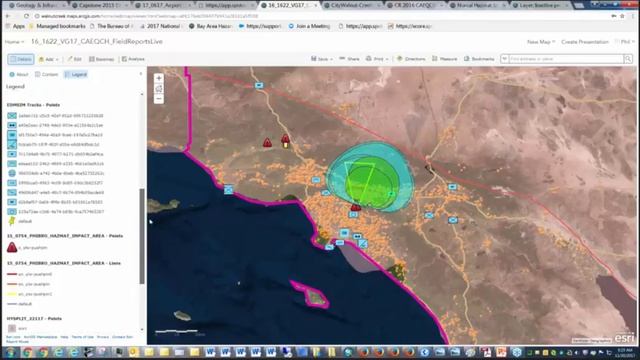Click the green triangle outline inside the plume

pyautogui.click(x=360, y=182)
